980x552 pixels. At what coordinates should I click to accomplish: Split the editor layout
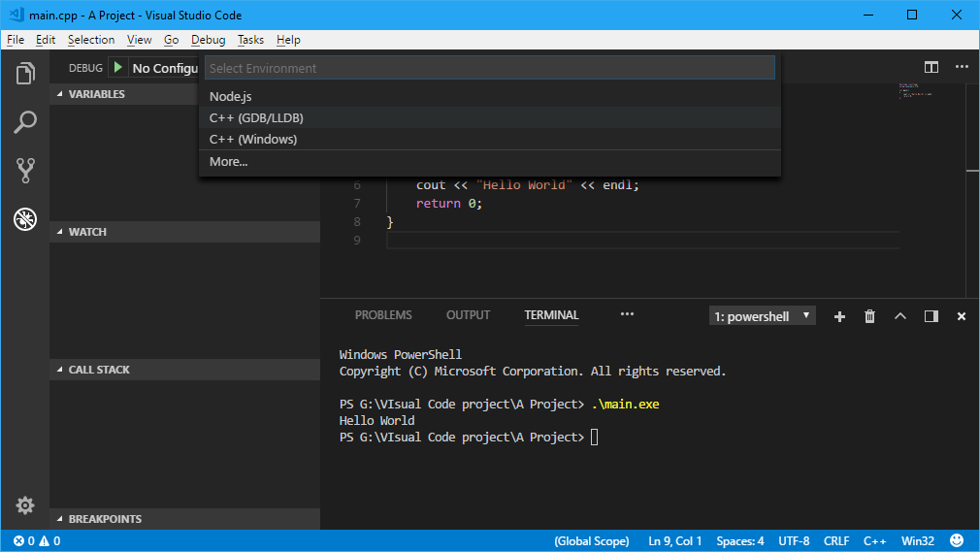[931, 67]
